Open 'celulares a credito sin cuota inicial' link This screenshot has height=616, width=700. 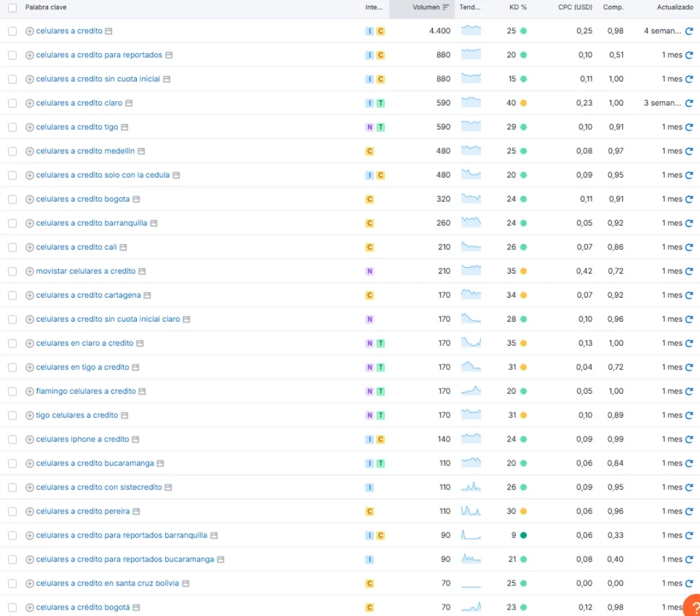98,79
